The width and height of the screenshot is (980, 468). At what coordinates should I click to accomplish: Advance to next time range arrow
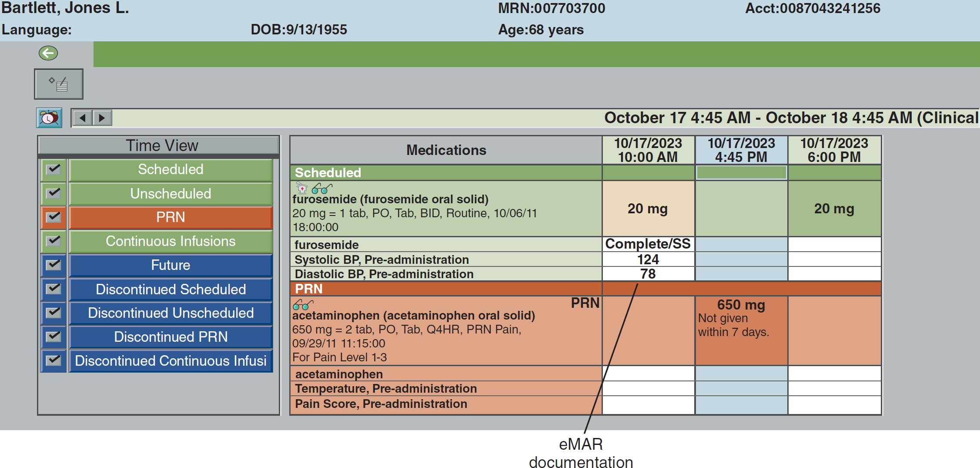102,118
